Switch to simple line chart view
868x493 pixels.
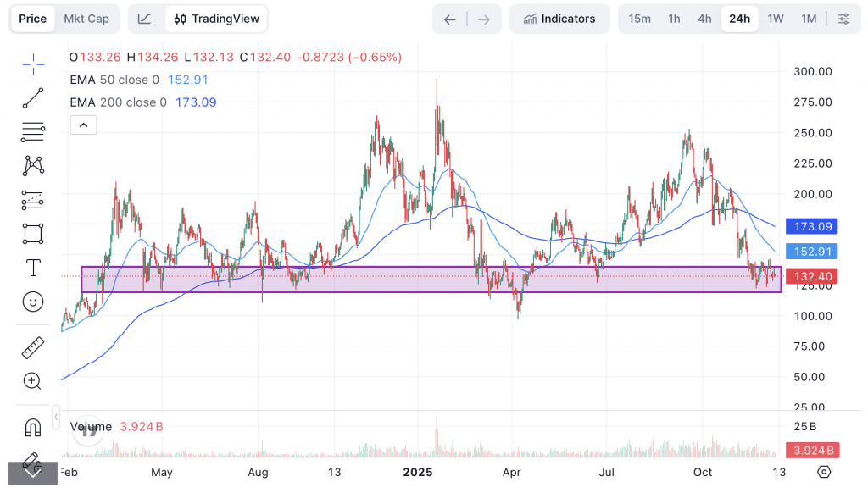point(145,19)
